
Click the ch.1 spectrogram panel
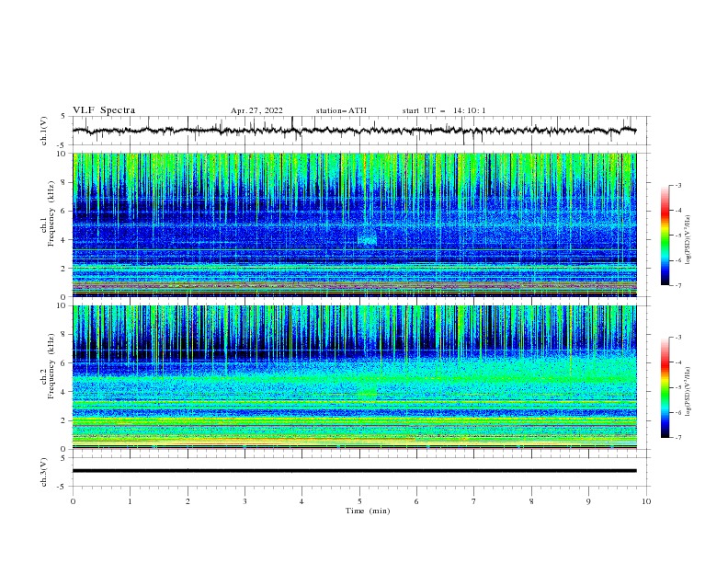pyautogui.click(x=354, y=224)
